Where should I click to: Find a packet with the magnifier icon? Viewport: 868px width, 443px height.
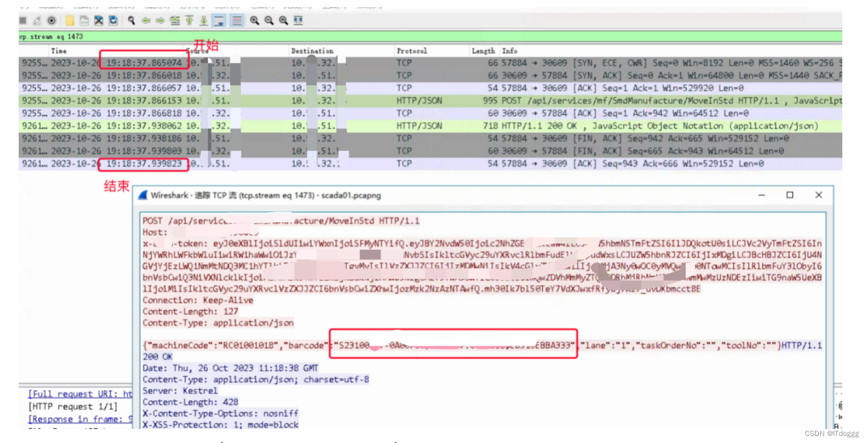click(x=131, y=20)
